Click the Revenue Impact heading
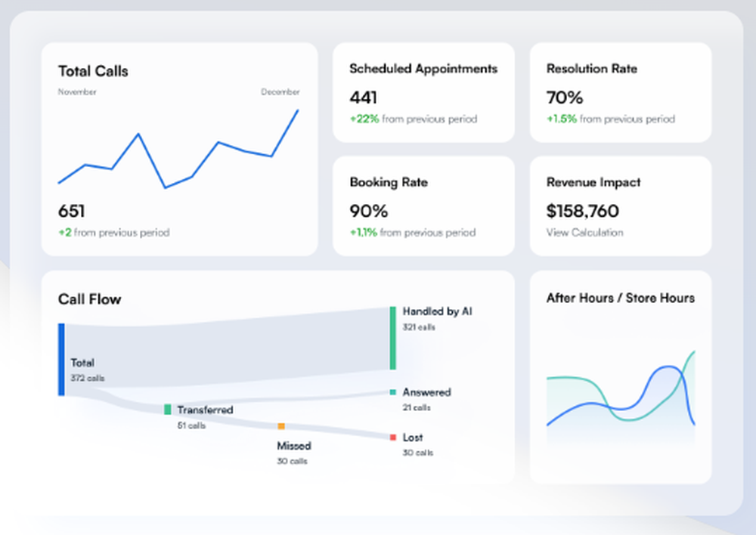The height and width of the screenshot is (535, 756). click(x=593, y=182)
